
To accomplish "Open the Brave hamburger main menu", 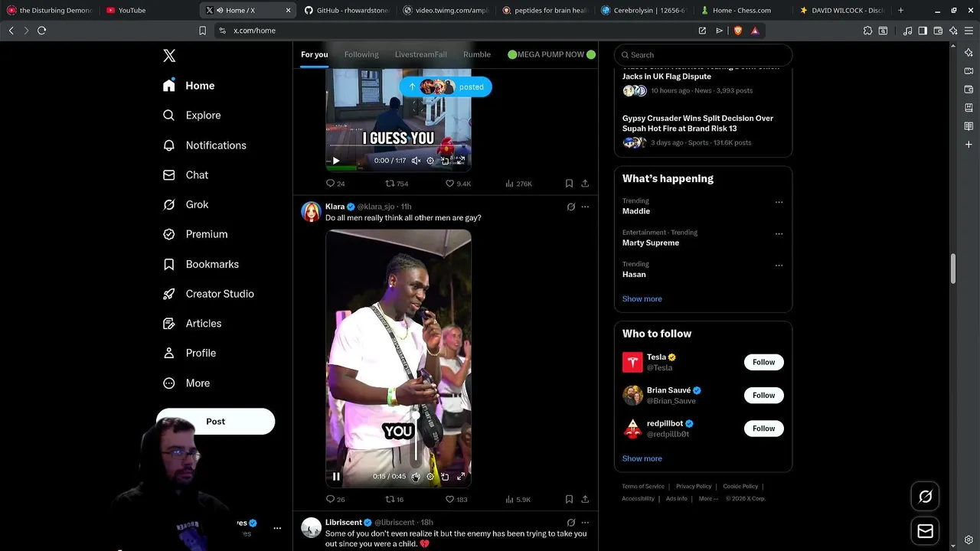I will 969,31.
